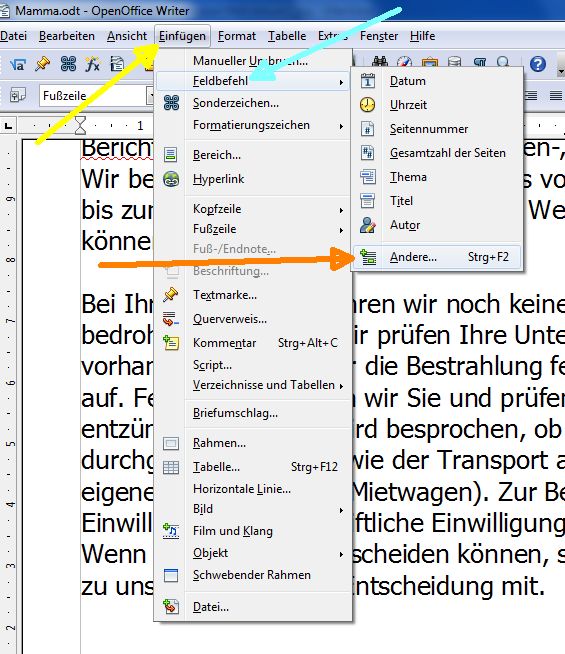Click the note icon beside Kommentar
Viewport: 565px width, 654px height.
pyautogui.click(x=171, y=343)
